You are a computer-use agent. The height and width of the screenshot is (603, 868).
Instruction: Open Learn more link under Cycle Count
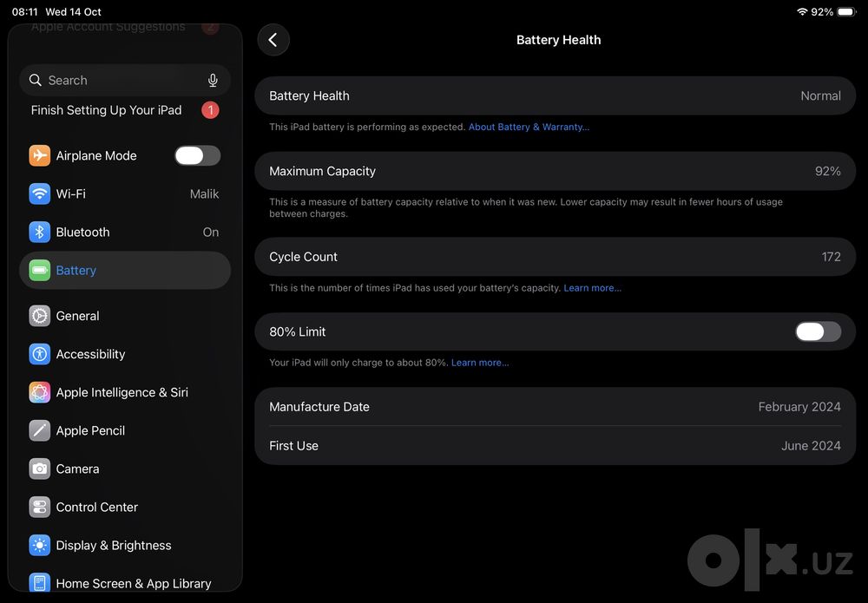(592, 288)
